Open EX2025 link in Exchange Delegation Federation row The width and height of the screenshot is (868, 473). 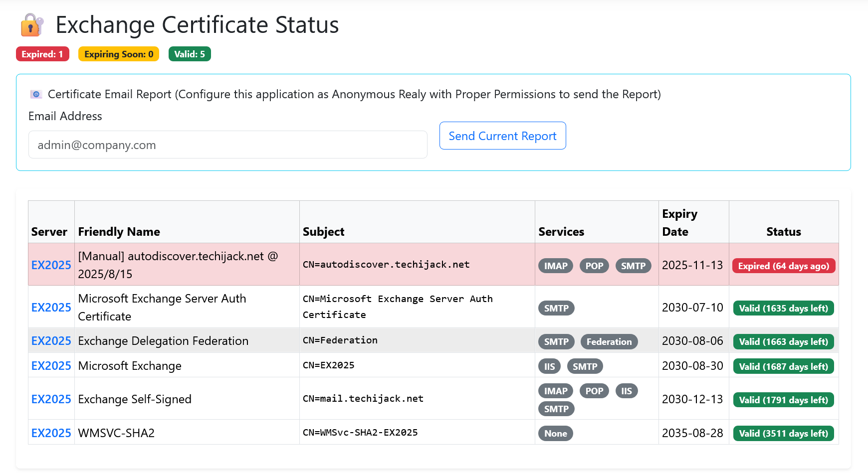51,341
